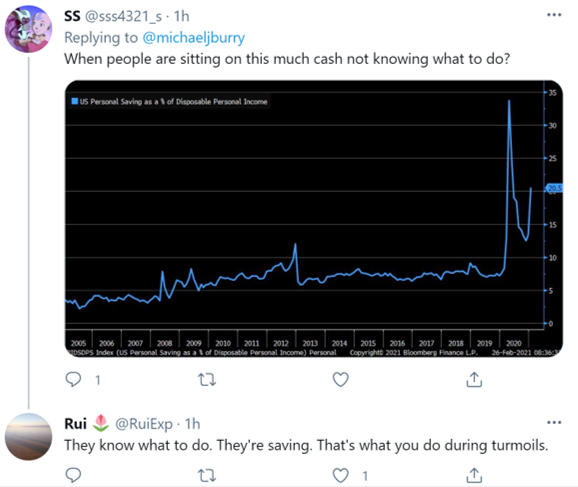578x487 pixels.
Task: Open more options menu on SS's tweet
Action: (x=554, y=15)
